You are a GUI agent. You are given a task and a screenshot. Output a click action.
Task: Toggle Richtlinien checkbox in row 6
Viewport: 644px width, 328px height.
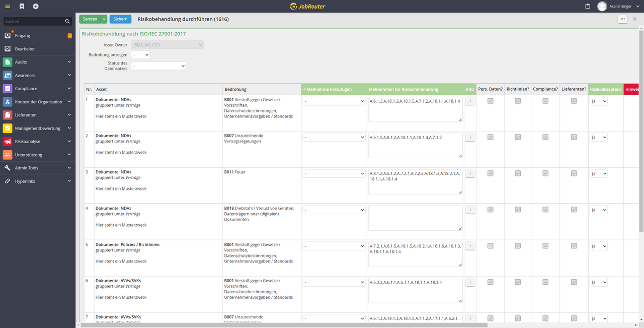518,282
